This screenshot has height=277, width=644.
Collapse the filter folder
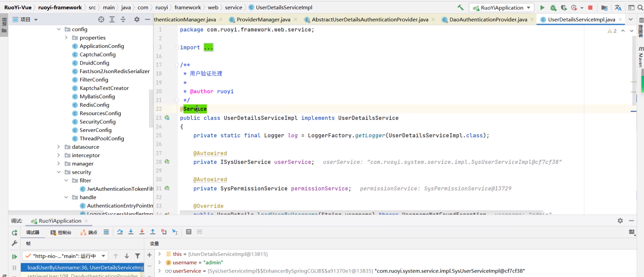(66, 181)
